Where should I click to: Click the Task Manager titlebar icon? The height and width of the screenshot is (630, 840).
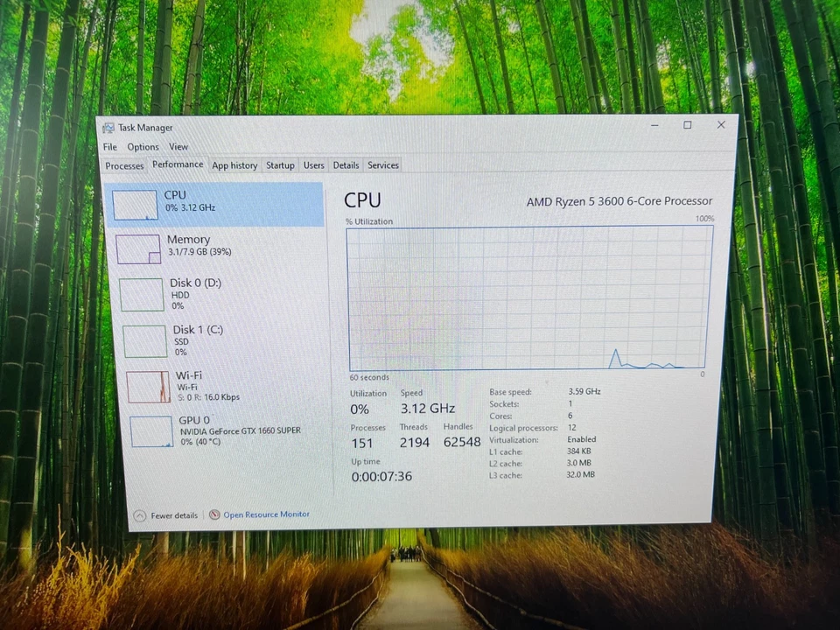pyautogui.click(x=109, y=127)
